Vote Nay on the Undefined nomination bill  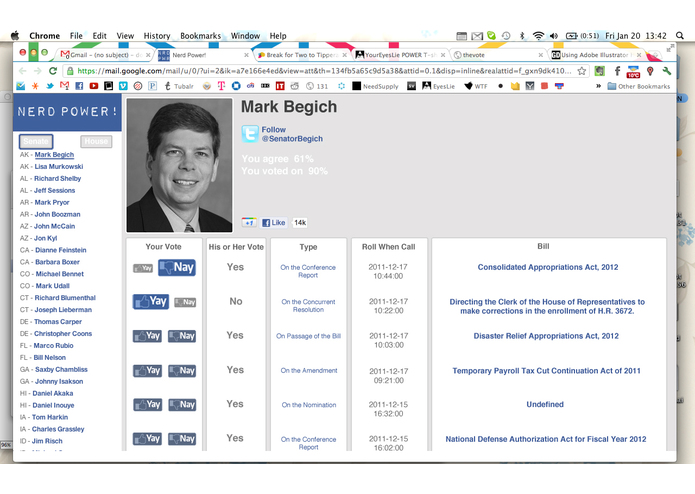pos(182,405)
